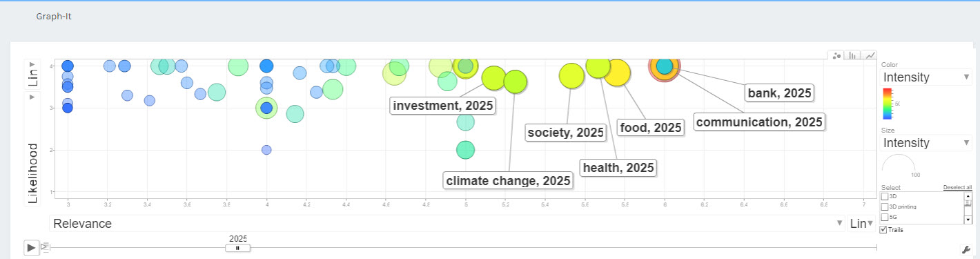Open the Color Intensity dropdown

pos(926,77)
